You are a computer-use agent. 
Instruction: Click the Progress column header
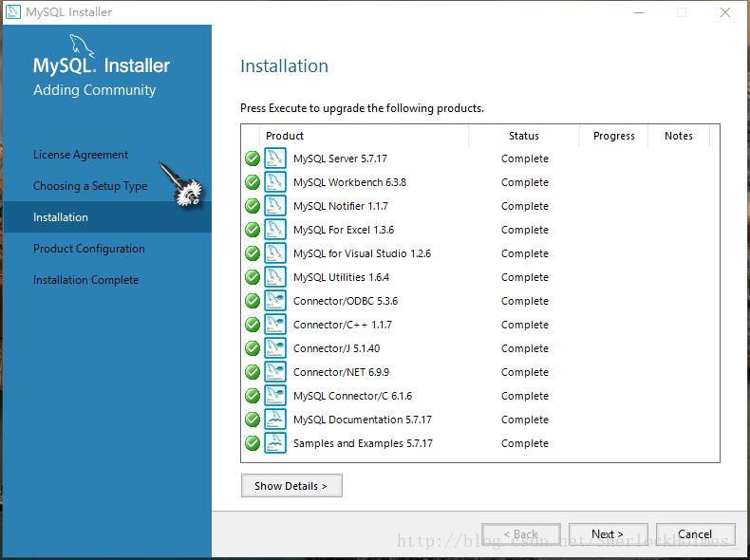[613, 136]
